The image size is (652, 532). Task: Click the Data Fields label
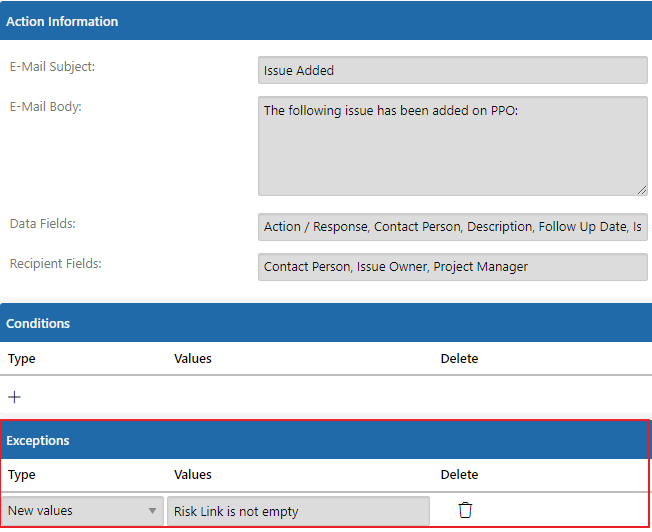[x=43, y=223]
